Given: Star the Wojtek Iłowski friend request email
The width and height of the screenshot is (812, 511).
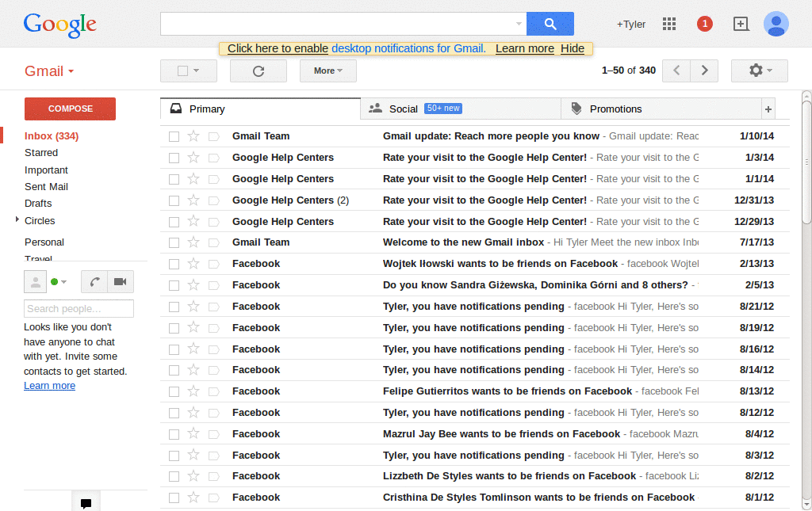Looking at the screenshot, I should point(193,264).
